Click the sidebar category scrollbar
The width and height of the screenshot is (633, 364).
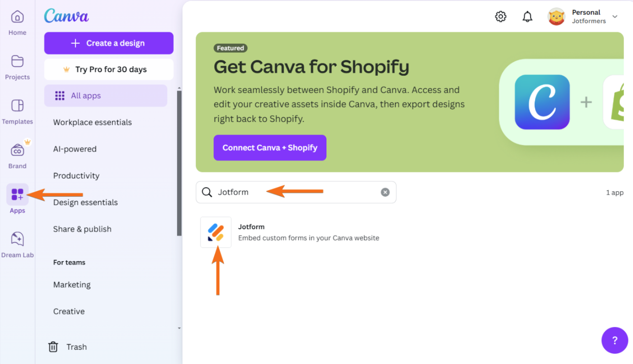[179, 162]
